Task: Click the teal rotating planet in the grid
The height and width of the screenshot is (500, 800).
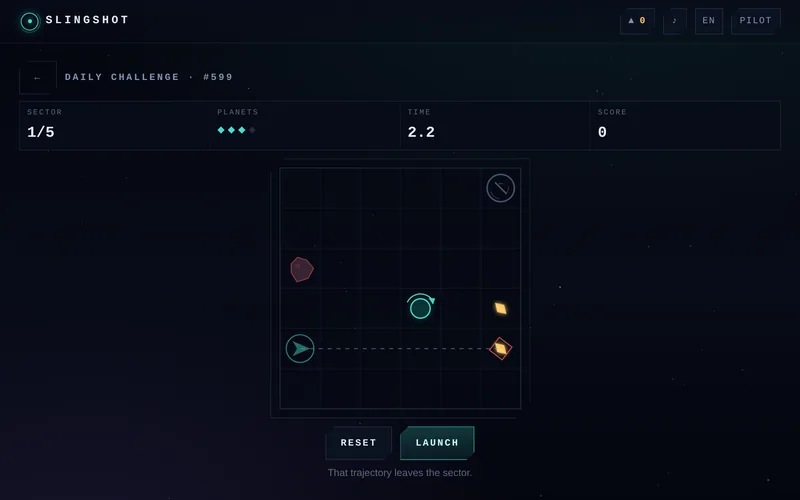Action: 421,307
